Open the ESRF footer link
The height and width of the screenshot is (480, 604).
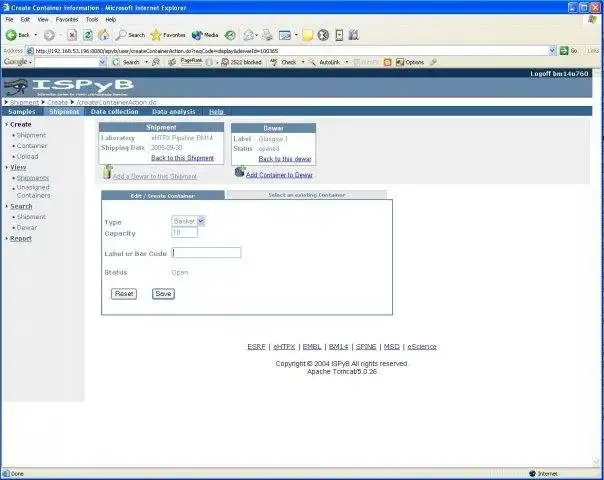click(x=257, y=347)
